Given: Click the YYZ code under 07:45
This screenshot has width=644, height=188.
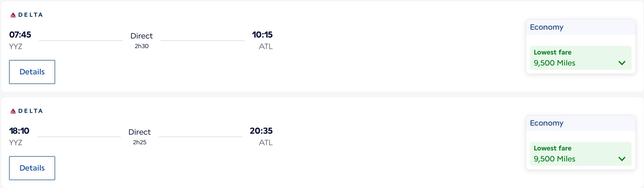Looking at the screenshot, I should click(x=16, y=46).
